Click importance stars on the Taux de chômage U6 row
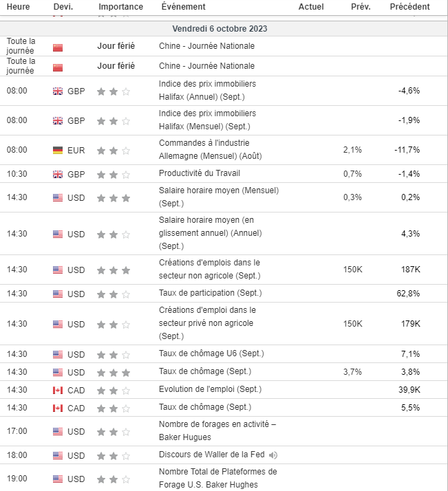 (114, 355)
